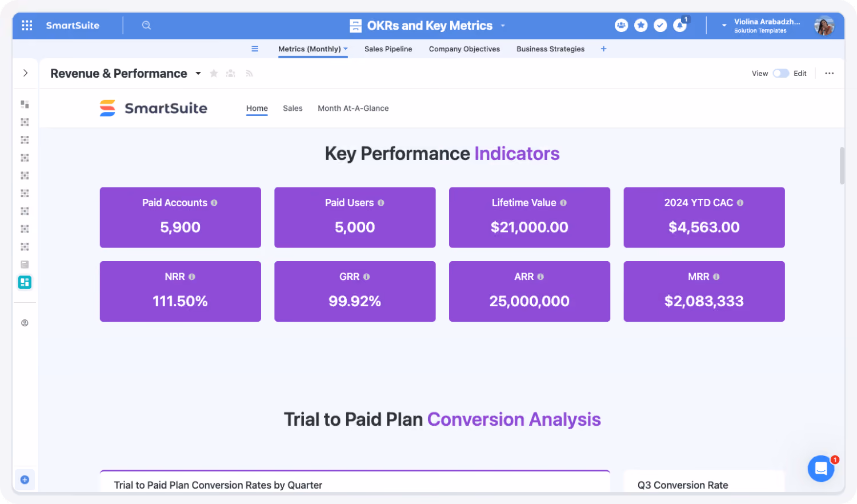Switch to the Business Strategies tab
Screen dimensions: 857x504
click(551, 49)
